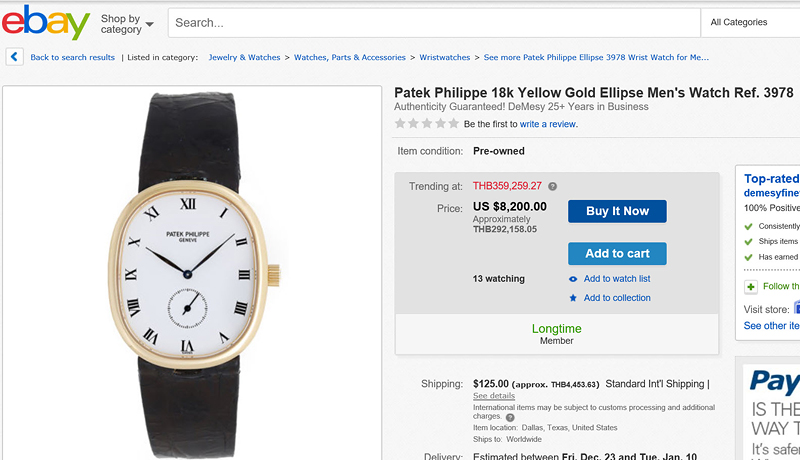Click the write a review link
Viewport: 800px width, 460px height.
pos(548,124)
